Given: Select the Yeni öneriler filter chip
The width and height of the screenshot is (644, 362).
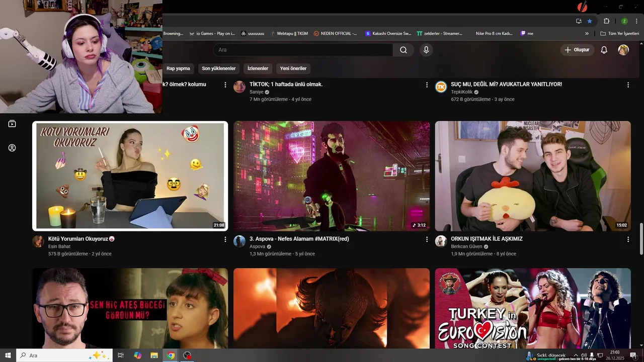Looking at the screenshot, I should pyautogui.click(x=293, y=68).
